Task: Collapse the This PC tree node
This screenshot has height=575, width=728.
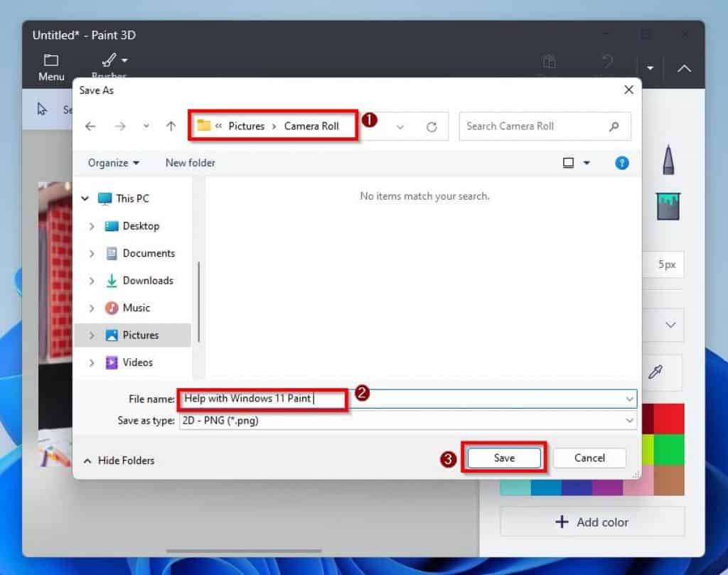Action: point(85,198)
